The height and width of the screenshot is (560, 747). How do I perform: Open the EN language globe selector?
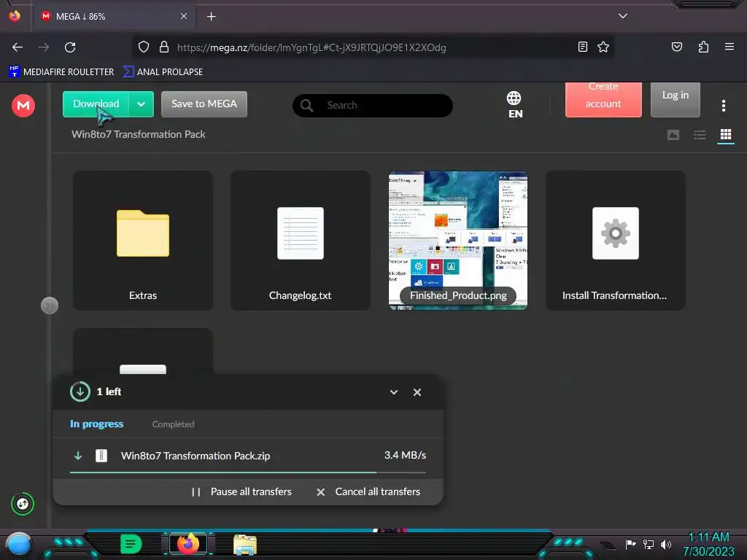(514, 105)
